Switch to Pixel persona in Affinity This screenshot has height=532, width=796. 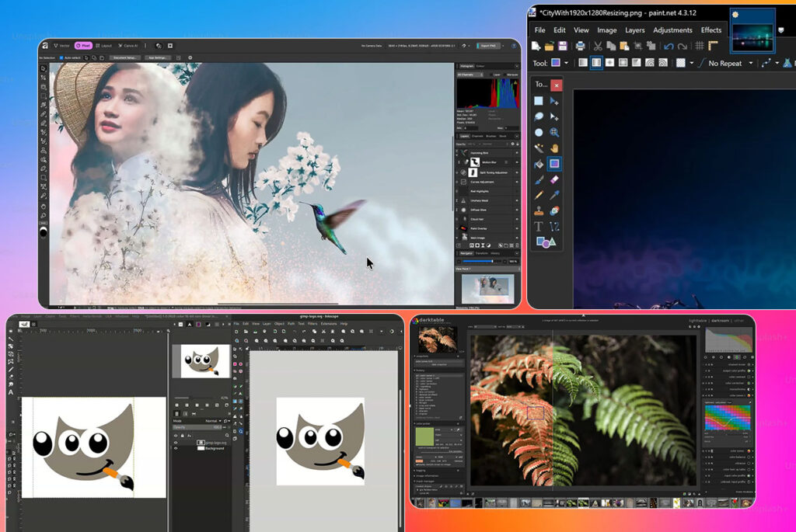click(x=84, y=46)
